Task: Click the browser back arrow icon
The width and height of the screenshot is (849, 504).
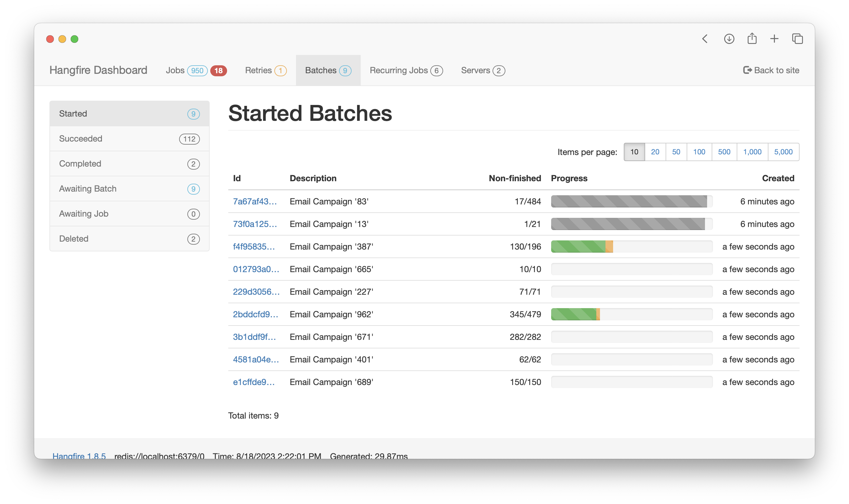Action: click(705, 39)
